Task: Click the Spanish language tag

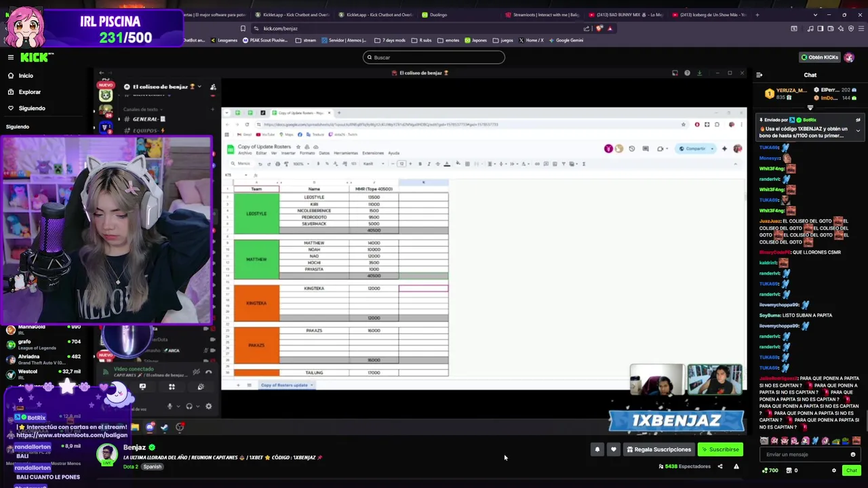Action: [152, 467]
